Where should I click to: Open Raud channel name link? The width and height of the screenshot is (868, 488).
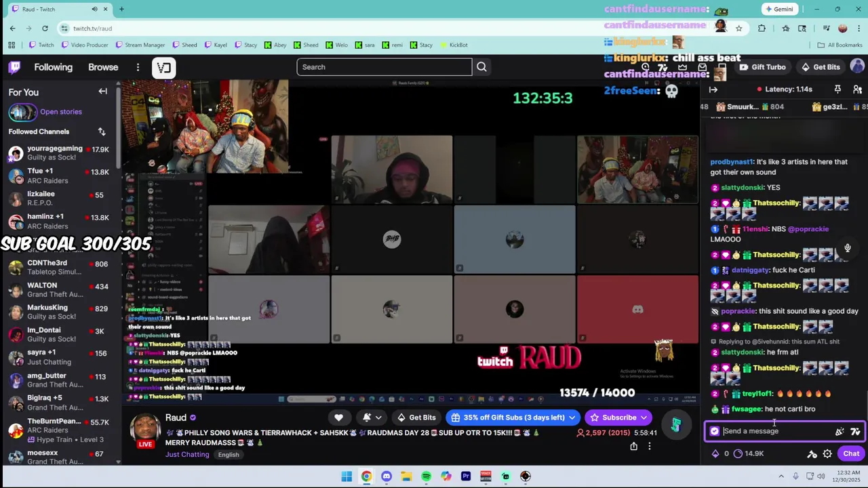[176, 418]
